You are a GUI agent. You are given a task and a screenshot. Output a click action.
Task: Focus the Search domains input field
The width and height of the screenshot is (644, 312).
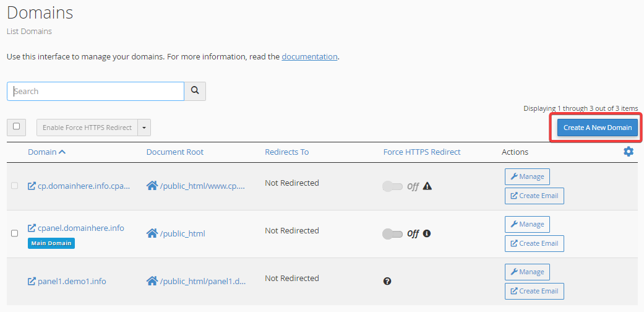pyautogui.click(x=95, y=91)
